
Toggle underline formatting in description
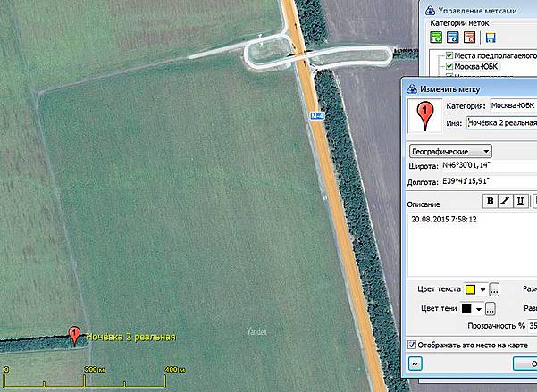[x=520, y=201]
